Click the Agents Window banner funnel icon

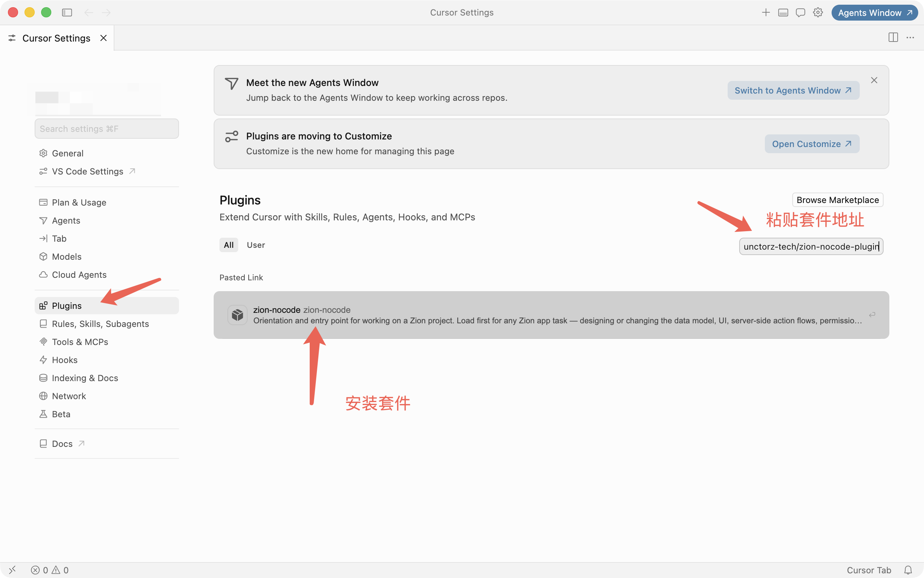pos(231,84)
